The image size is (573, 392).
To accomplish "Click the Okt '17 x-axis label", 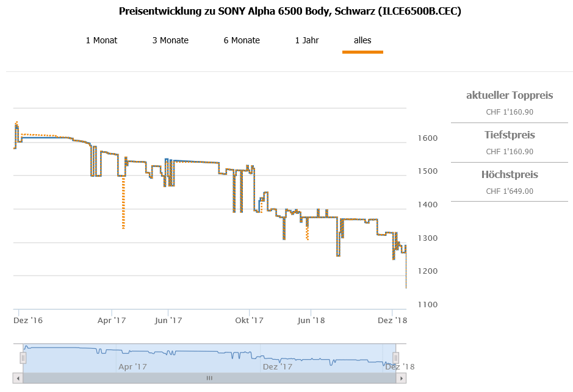I will pyautogui.click(x=249, y=320).
